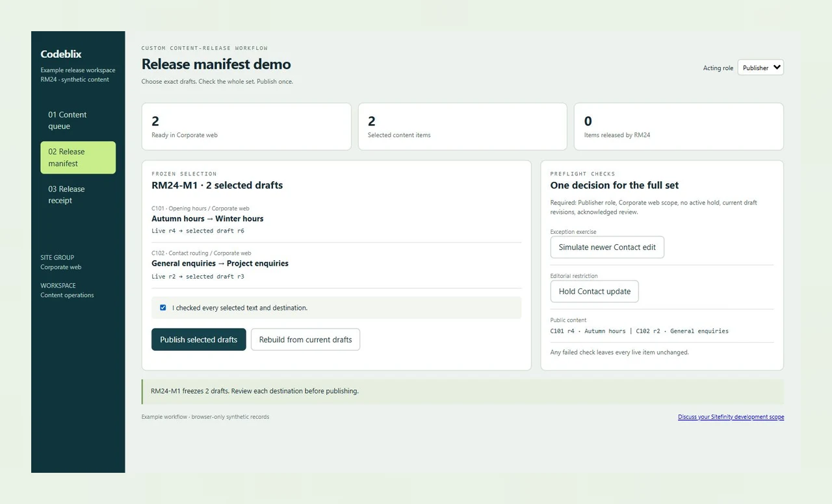This screenshot has width=832, height=504.
Task: Click 'Live r4 → selected draft r6' text
Action: [198, 231]
